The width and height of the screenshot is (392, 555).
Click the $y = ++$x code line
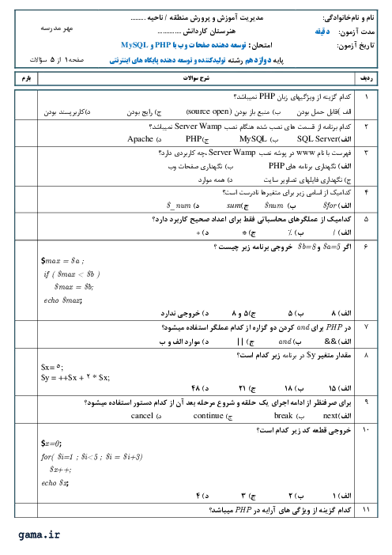[75, 378]
